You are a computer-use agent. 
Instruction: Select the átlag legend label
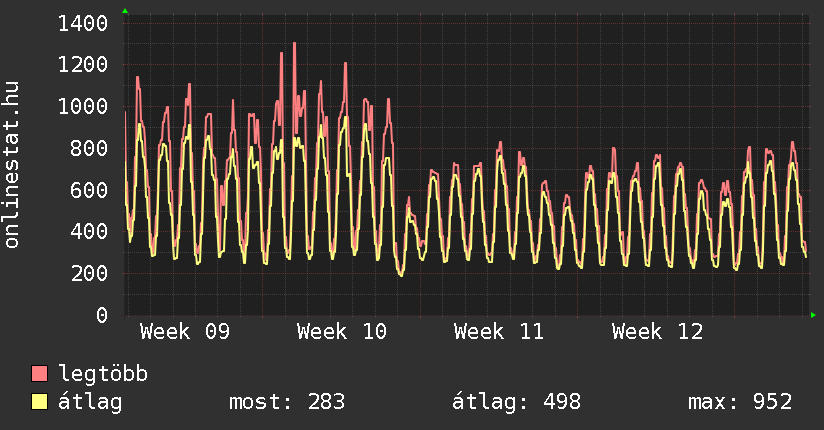click(90, 402)
